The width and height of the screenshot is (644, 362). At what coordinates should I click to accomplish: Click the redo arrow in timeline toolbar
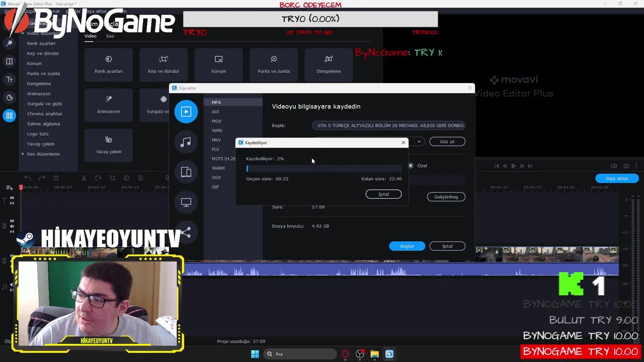point(42,178)
